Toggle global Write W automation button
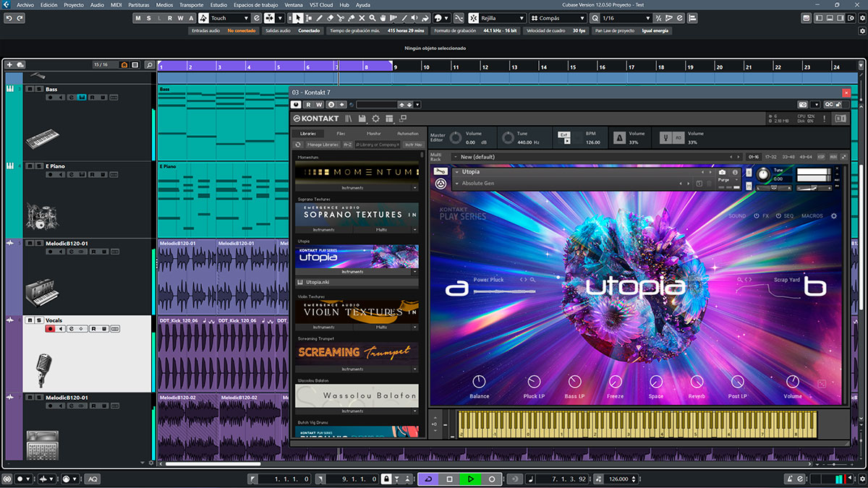This screenshot has height=488, width=868. (x=181, y=18)
